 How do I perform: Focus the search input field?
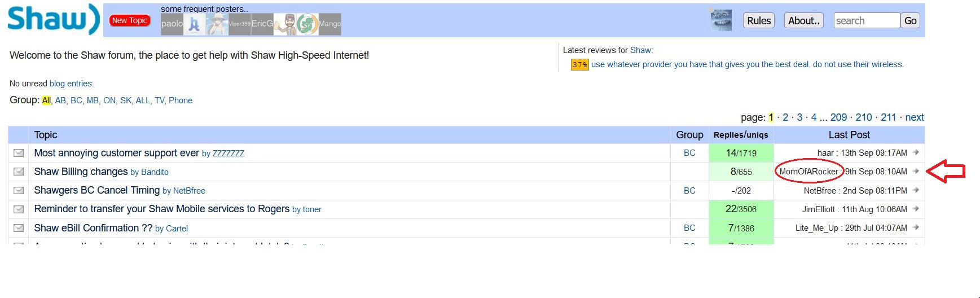[x=867, y=21]
